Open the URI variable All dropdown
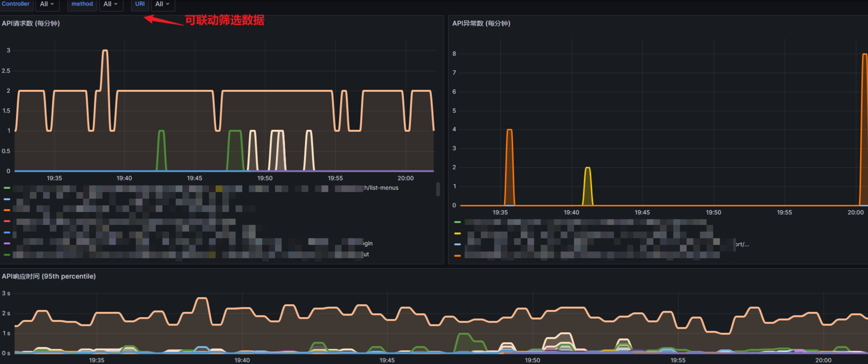 click(162, 4)
